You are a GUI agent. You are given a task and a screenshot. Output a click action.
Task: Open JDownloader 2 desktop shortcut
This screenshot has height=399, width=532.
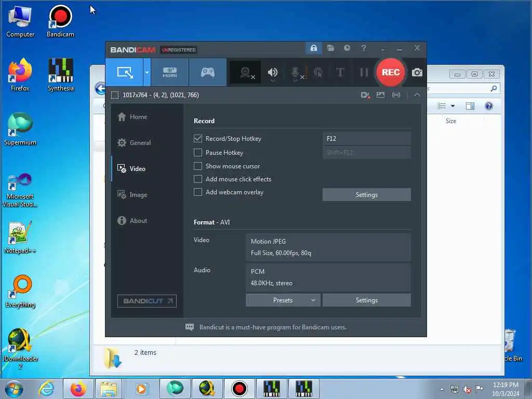(x=20, y=349)
